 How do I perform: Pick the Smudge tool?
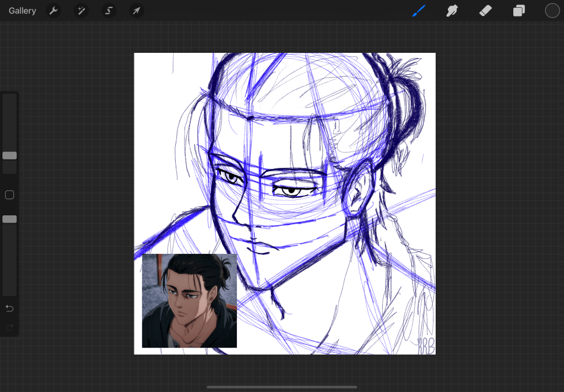click(452, 10)
